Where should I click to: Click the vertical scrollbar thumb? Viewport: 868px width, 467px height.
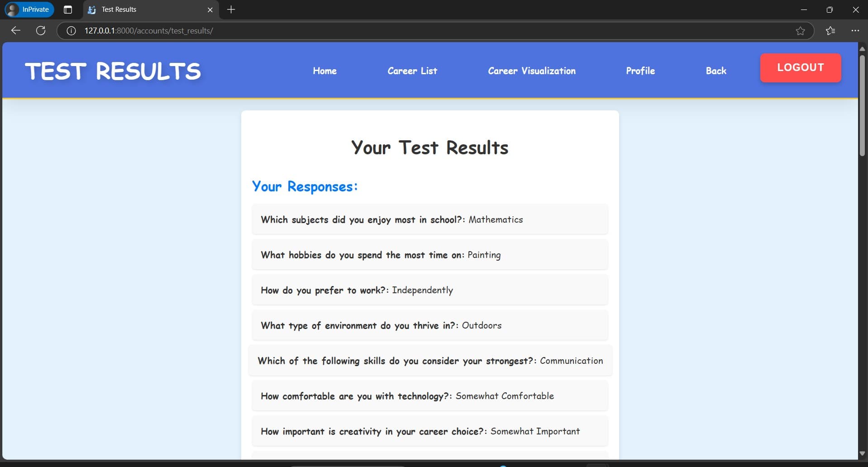point(862,105)
